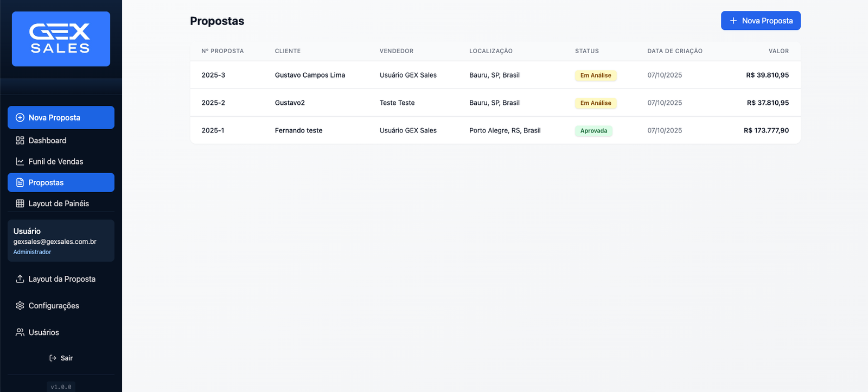Click Em Análise badge on proposal 2025-2
The height and width of the screenshot is (392, 868).
click(596, 103)
